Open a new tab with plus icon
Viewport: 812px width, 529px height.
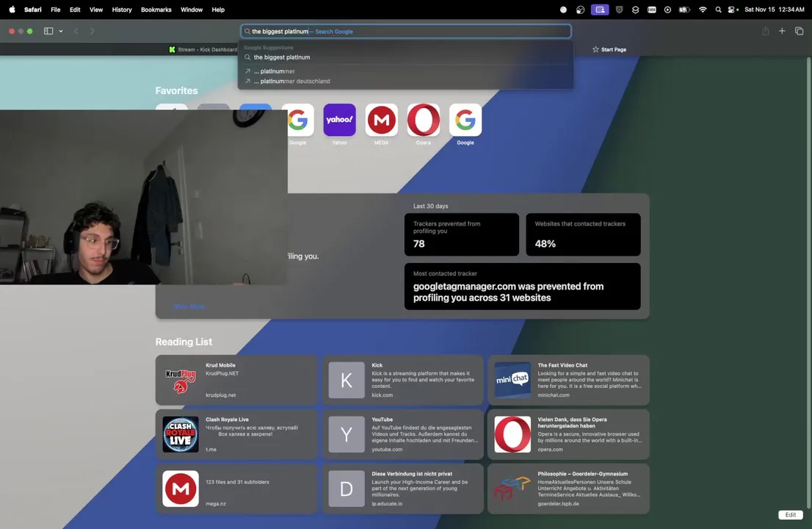click(x=782, y=31)
